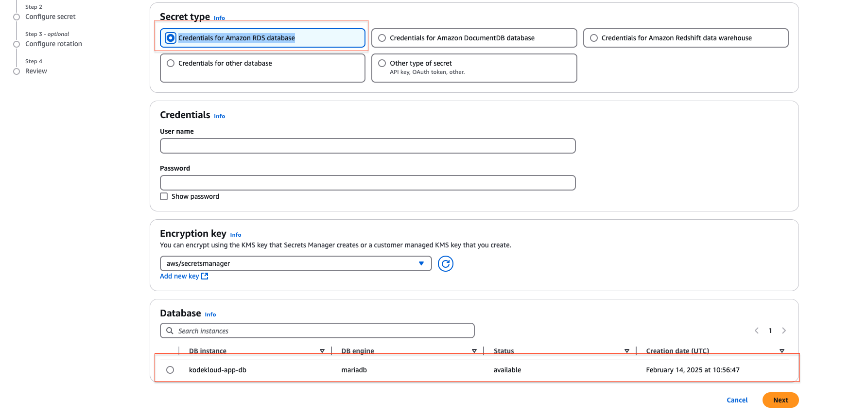
Task: Jump to the Review step
Action: click(x=36, y=71)
